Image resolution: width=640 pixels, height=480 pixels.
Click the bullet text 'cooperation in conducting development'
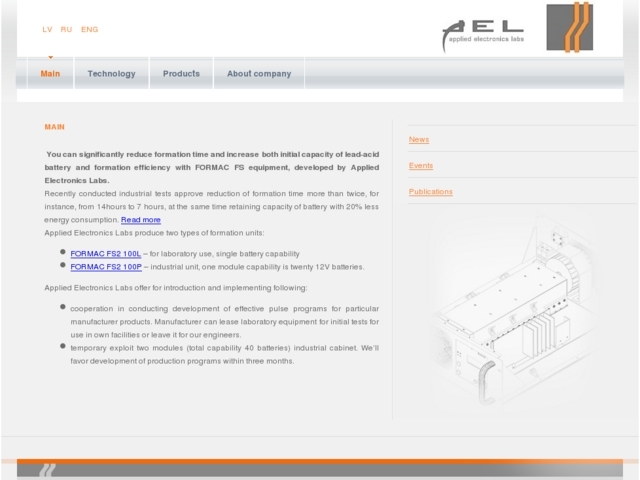pyautogui.click(x=224, y=322)
